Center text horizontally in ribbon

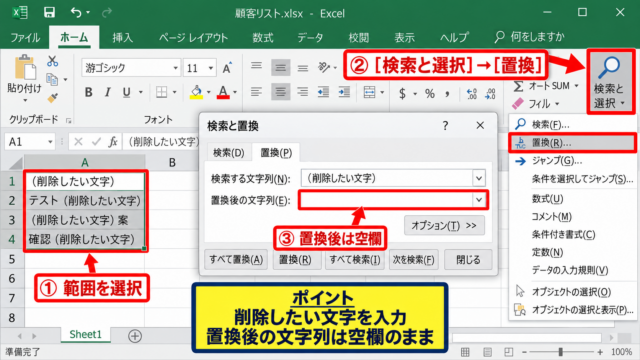280,92
